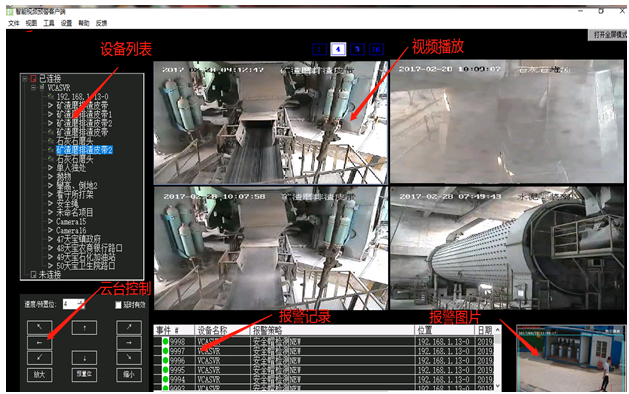Switch to 16-view layout button
Image resolution: width=629 pixels, height=394 pixels.
pyautogui.click(x=376, y=49)
